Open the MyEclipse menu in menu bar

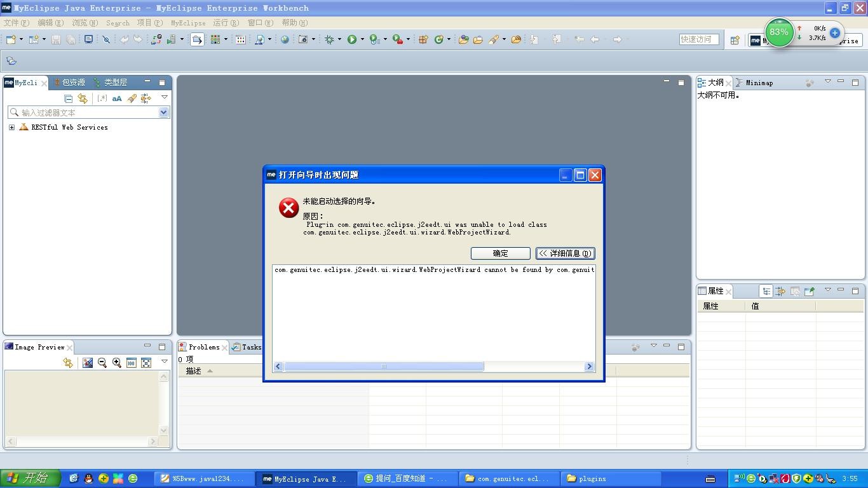pos(188,23)
